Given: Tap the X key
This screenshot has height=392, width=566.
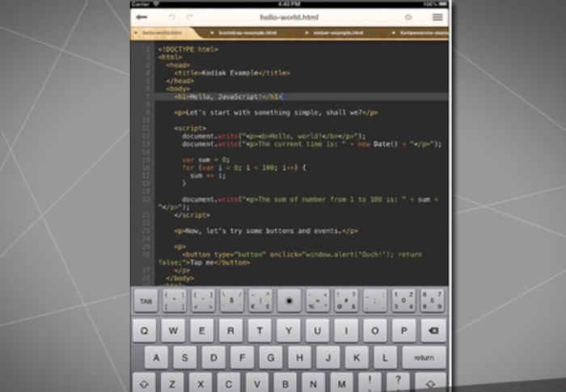Looking at the screenshot, I should (x=201, y=382).
